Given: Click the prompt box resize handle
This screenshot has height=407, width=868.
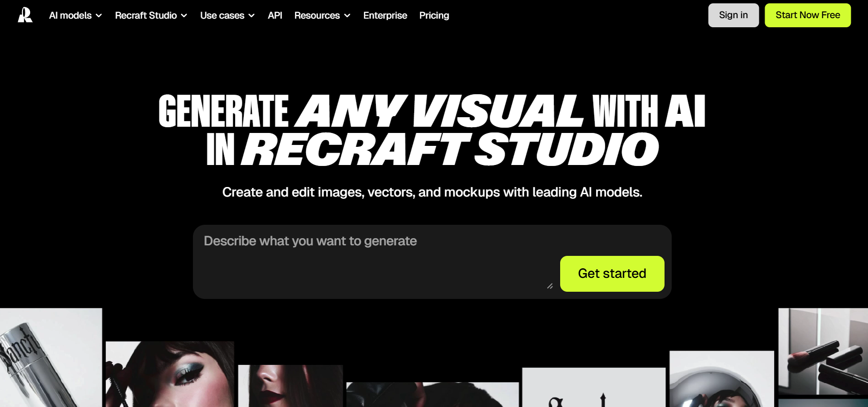Looking at the screenshot, I should pos(550,286).
